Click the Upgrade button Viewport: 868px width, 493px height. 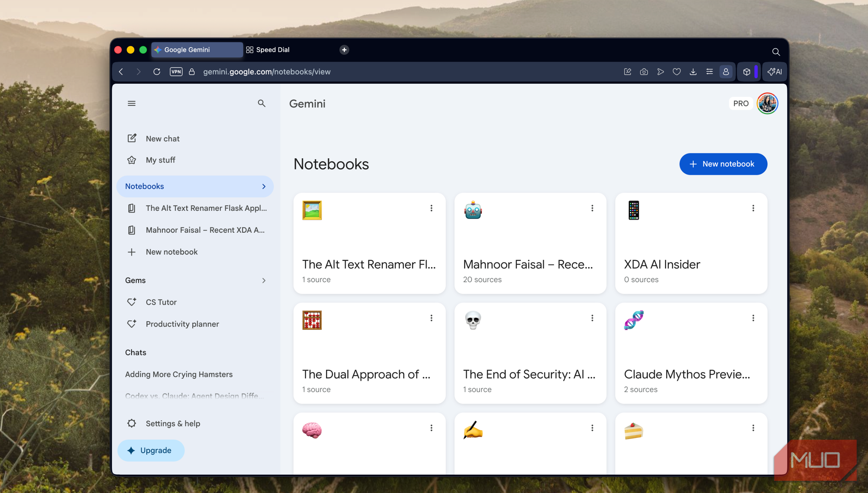(151, 450)
